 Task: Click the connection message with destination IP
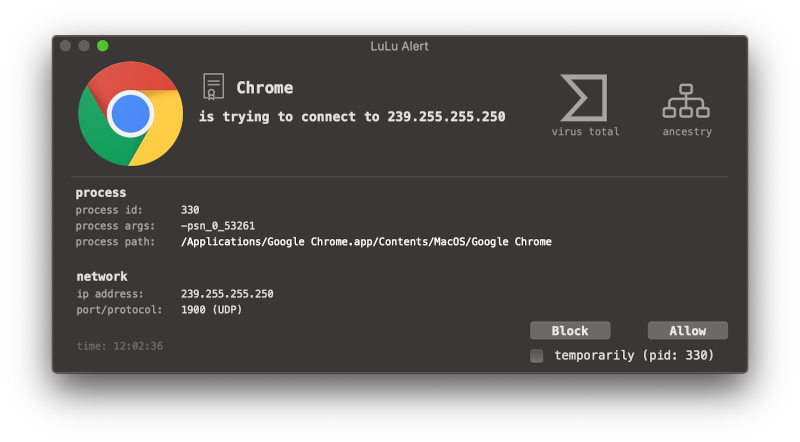tap(352, 117)
